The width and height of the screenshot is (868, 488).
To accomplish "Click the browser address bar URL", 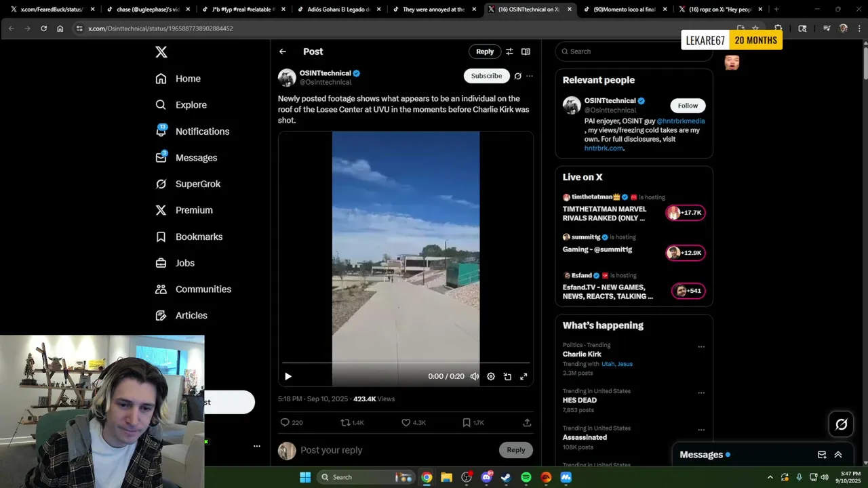I will [x=161, y=28].
